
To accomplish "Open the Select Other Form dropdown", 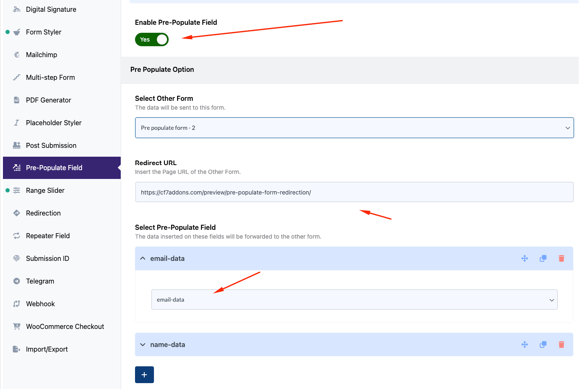I will click(x=354, y=127).
